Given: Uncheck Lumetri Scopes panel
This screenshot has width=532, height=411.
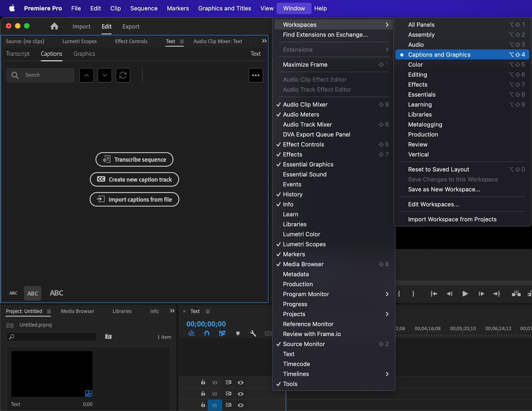Looking at the screenshot, I should click(x=333, y=244).
